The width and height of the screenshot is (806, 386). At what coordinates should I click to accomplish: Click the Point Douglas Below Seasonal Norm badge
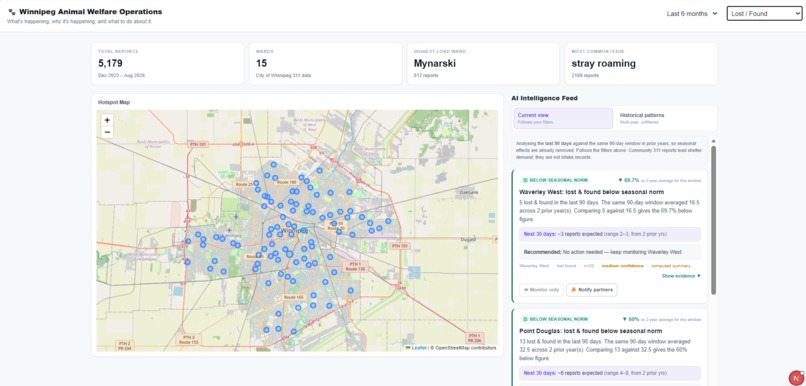[555, 319]
